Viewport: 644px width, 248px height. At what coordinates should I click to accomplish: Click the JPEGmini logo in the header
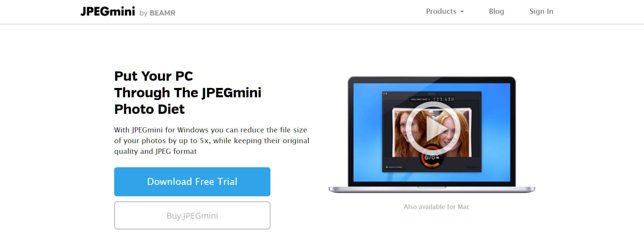(108, 12)
